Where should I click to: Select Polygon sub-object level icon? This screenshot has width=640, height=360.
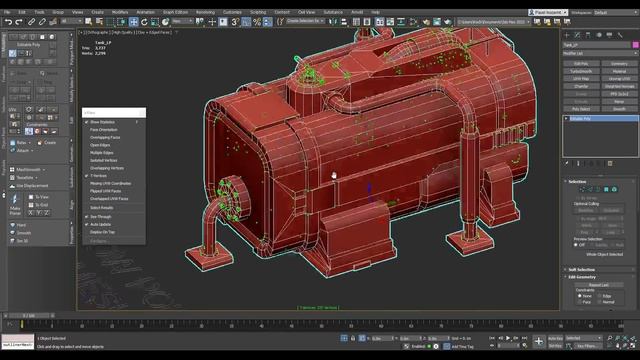tap(606, 189)
